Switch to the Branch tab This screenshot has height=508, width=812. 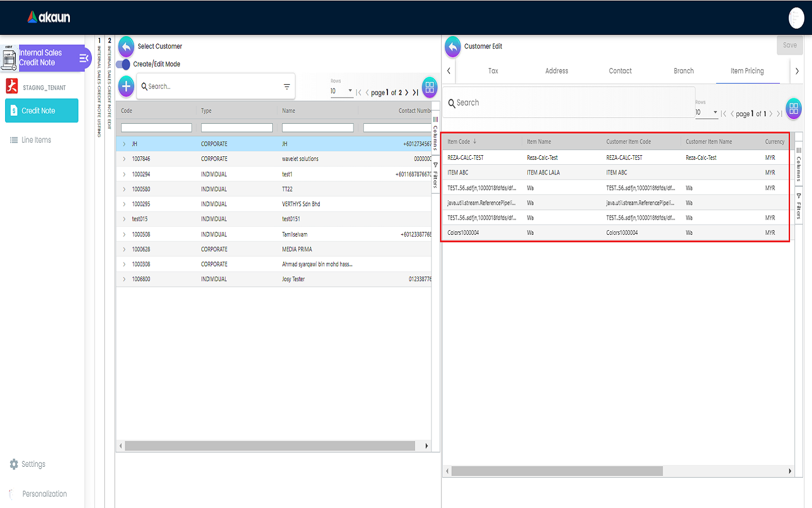[x=683, y=71]
